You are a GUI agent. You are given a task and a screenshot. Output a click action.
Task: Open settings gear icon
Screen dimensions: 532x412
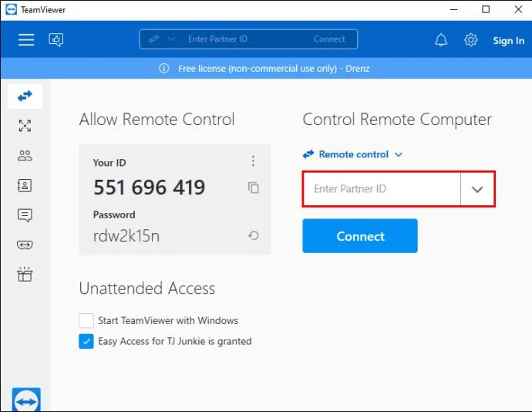(x=470, y=40)
